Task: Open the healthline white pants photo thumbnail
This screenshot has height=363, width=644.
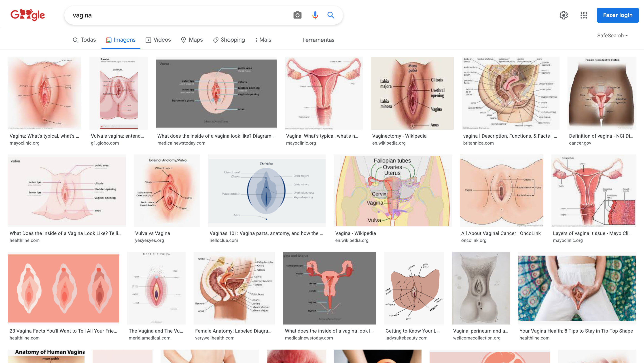Action: coord(576,288)
